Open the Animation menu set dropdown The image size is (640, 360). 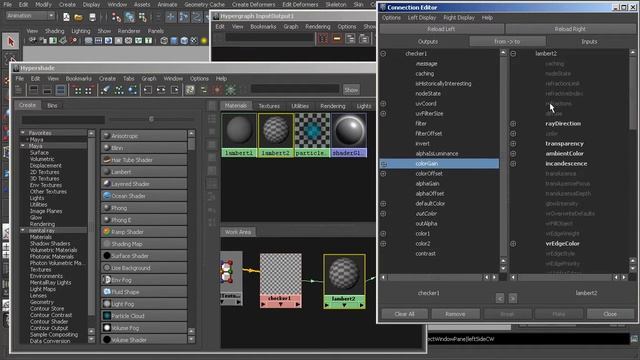31,16
